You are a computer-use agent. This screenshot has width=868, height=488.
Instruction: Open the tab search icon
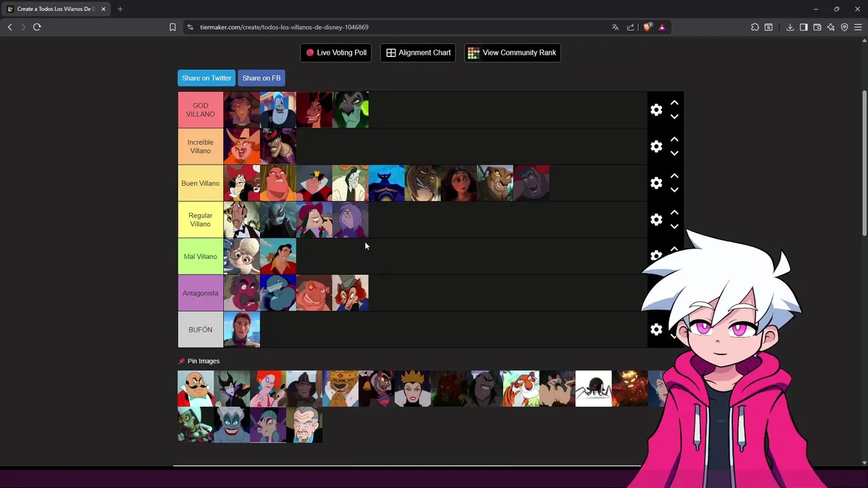click(x=768, y=27)
